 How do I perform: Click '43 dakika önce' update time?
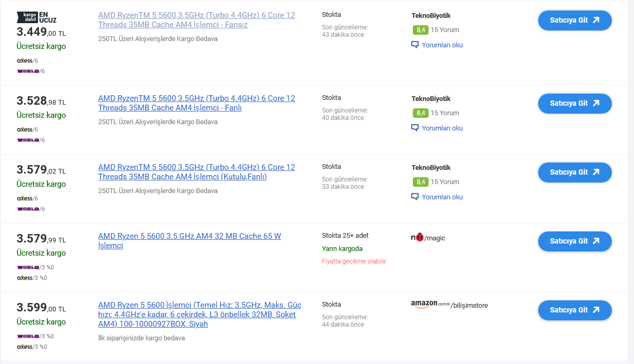pos(343,35)
